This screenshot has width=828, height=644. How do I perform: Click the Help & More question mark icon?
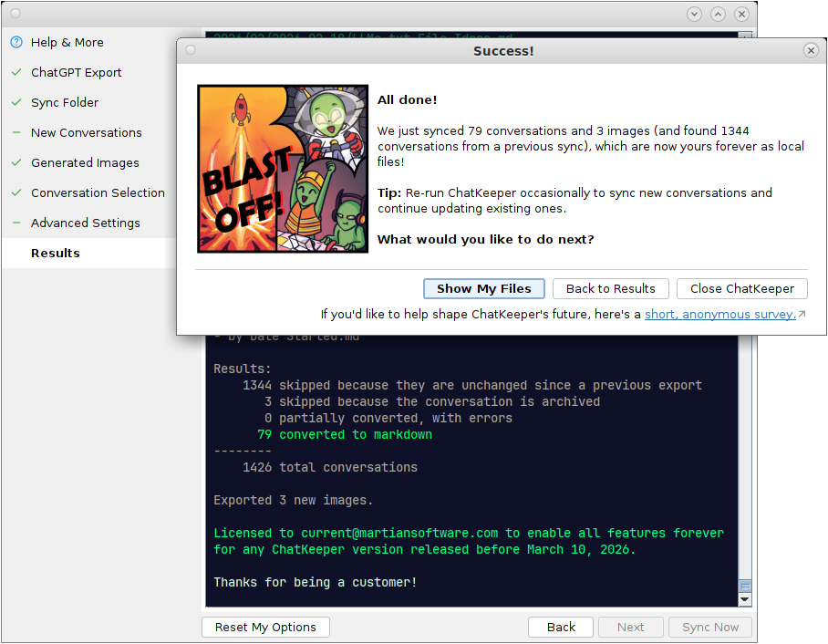click(x=16, y=42)
